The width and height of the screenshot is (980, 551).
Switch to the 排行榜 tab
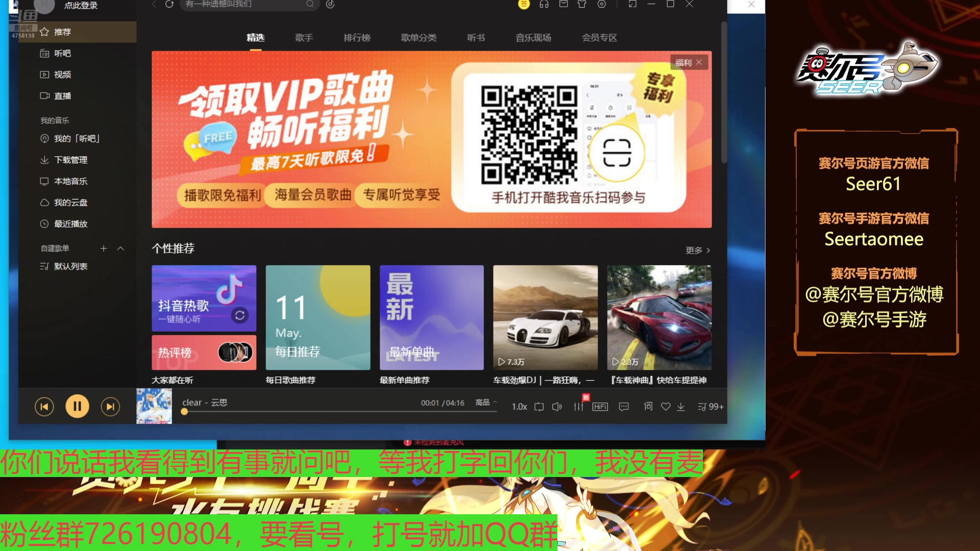357,38
